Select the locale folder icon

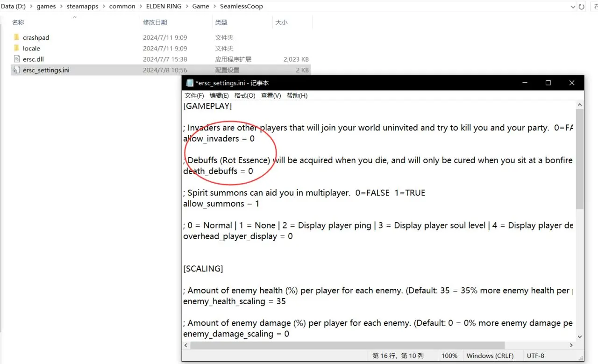16,48
